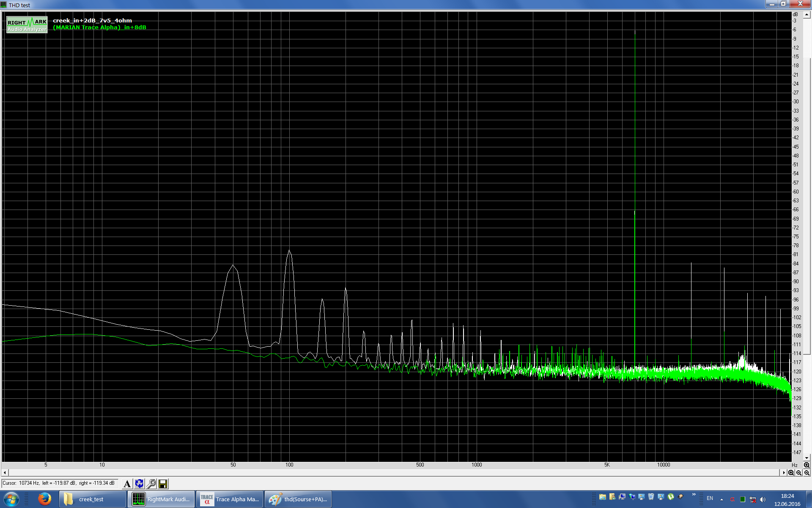The image size is (812, 508).
Task: Click the green grid tray icon
Action: [743, 500]
